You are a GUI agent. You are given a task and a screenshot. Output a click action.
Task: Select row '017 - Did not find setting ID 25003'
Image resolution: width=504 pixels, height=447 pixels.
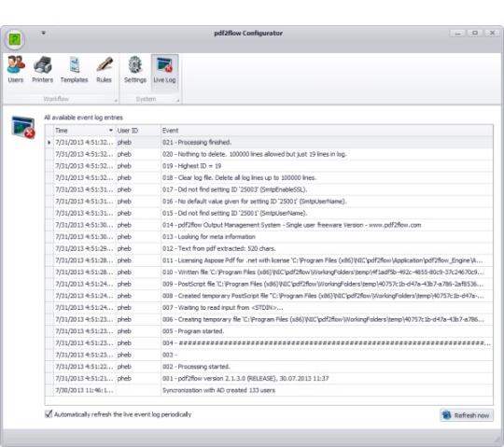269,189
